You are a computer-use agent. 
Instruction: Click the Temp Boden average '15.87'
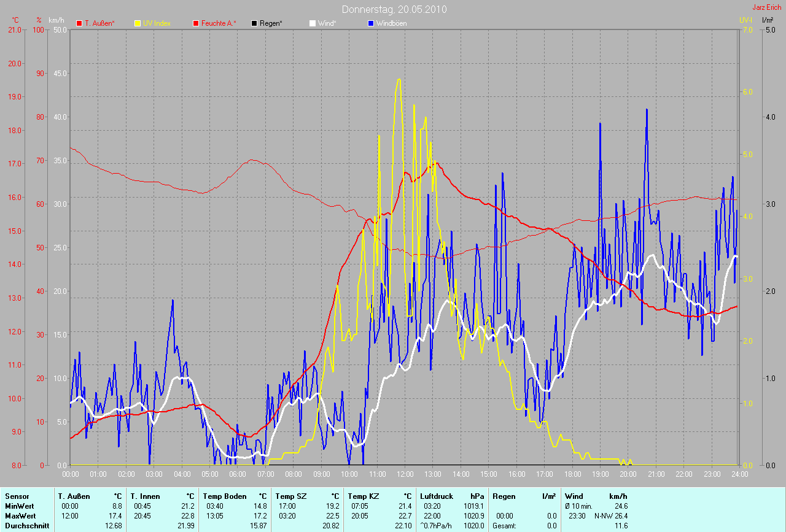point(259,525)
